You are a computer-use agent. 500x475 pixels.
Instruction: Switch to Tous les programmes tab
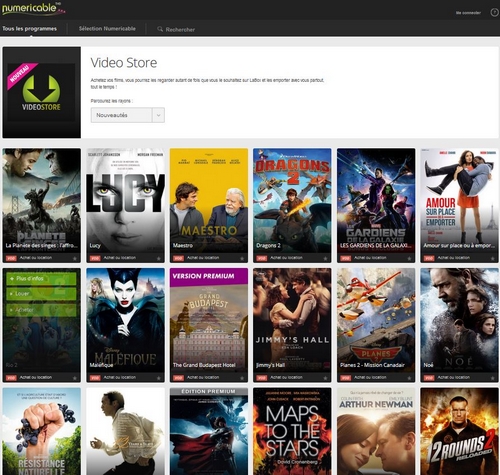29,29
